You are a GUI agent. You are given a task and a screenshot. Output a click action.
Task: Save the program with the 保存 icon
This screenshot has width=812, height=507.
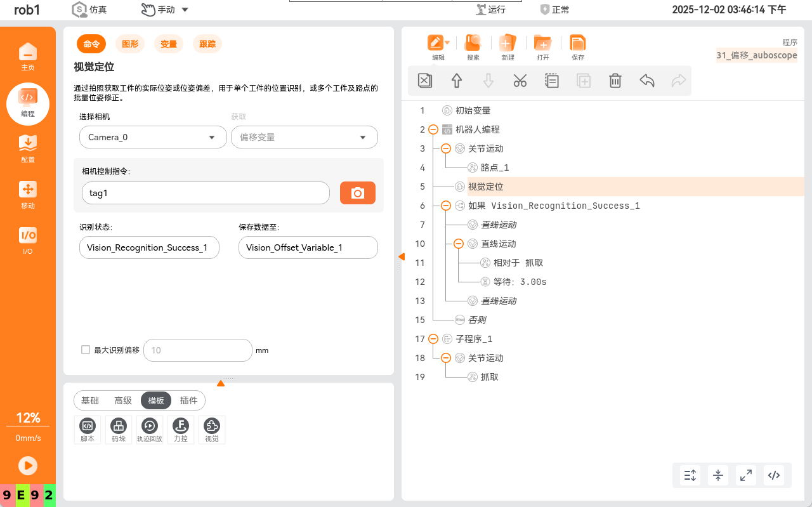(x=577, y=47)
